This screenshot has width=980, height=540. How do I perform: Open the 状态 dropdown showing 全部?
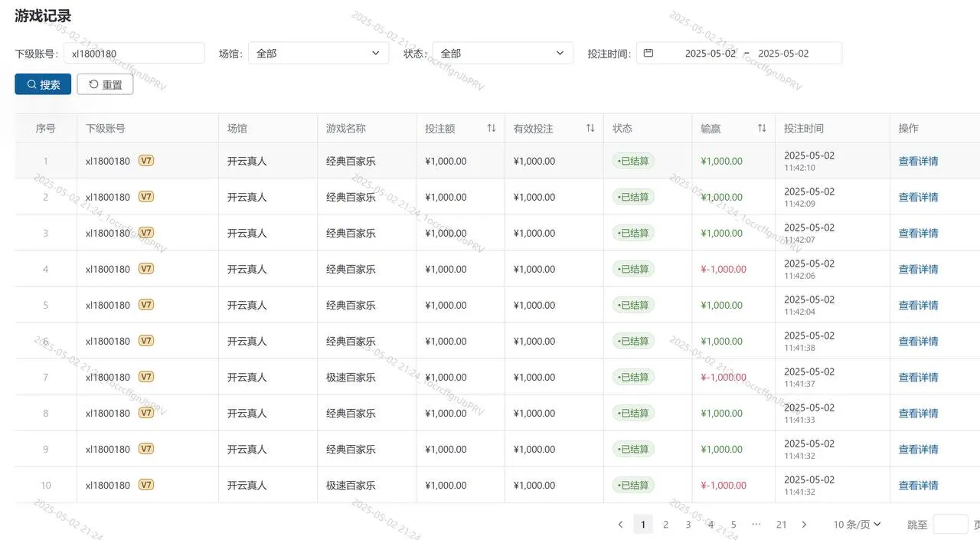pyautogui.click(x=502, y=53)
